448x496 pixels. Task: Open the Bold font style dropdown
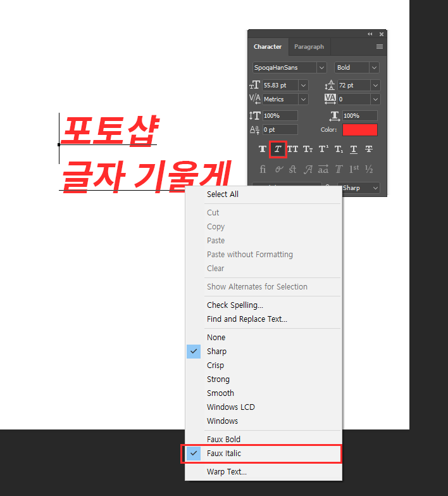374,67
